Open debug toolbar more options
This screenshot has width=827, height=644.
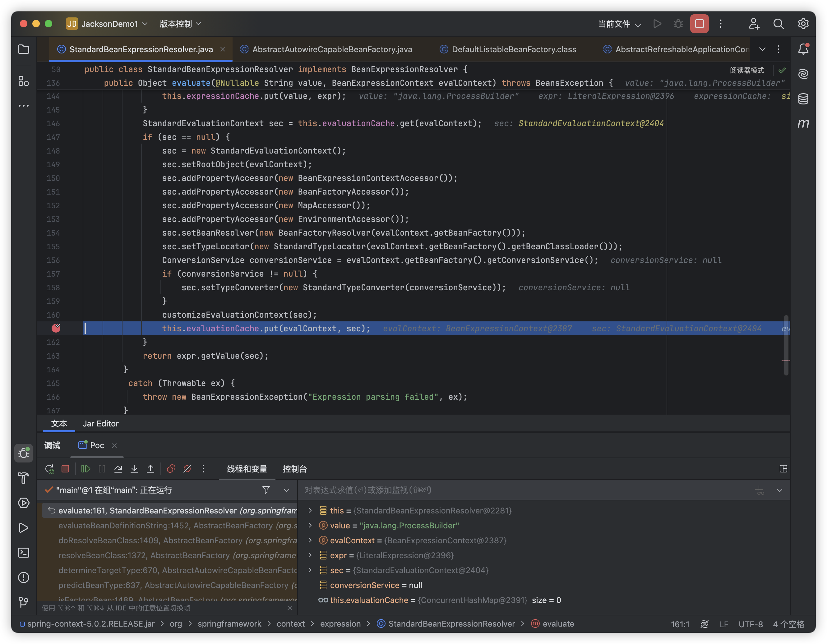[203, 469]
